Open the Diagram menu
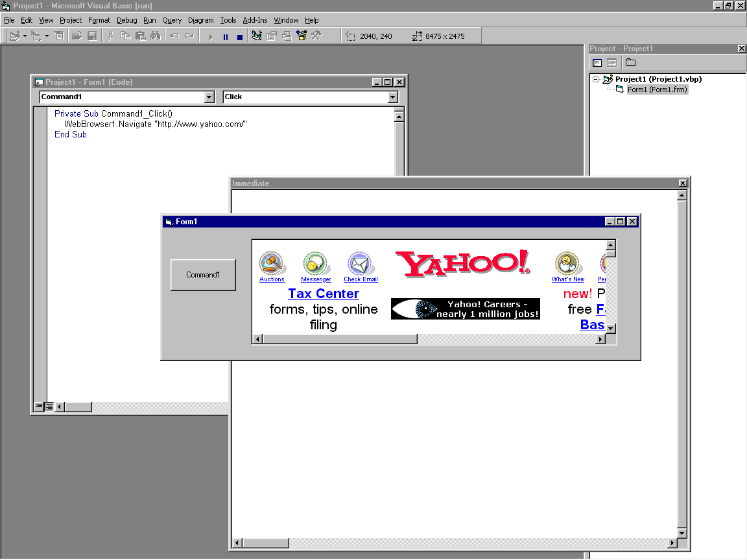747x560 pixels. coord(200,20)
